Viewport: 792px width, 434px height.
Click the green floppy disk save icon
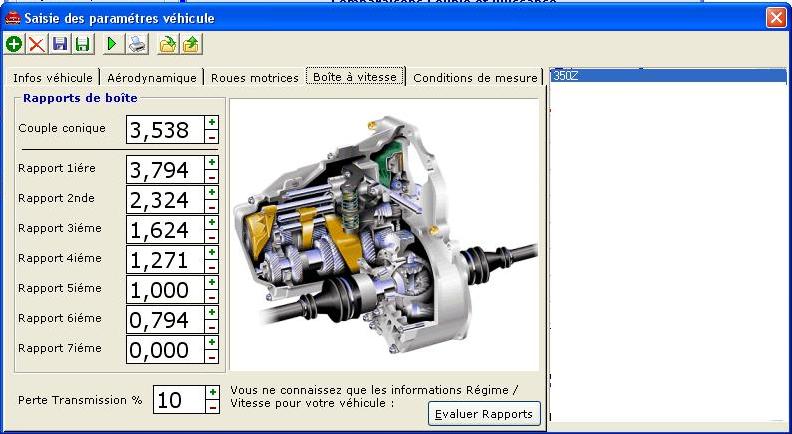point(82,44)
